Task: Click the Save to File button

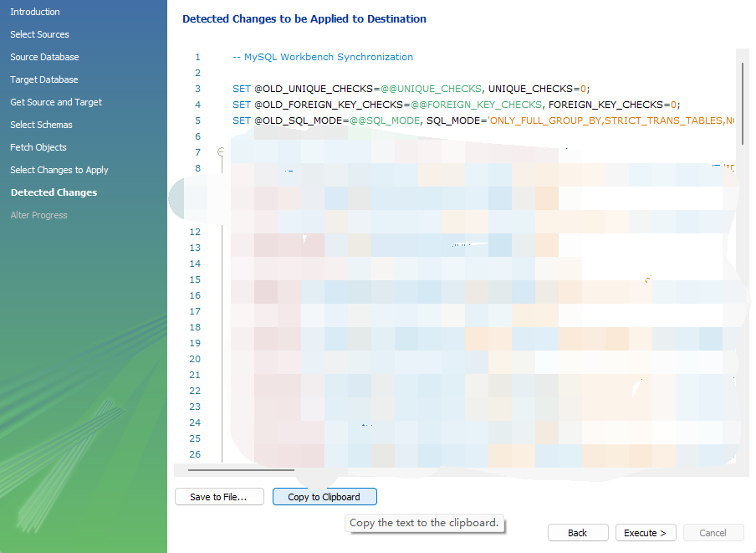Action: pyautogui.click(x=219, y=497)
